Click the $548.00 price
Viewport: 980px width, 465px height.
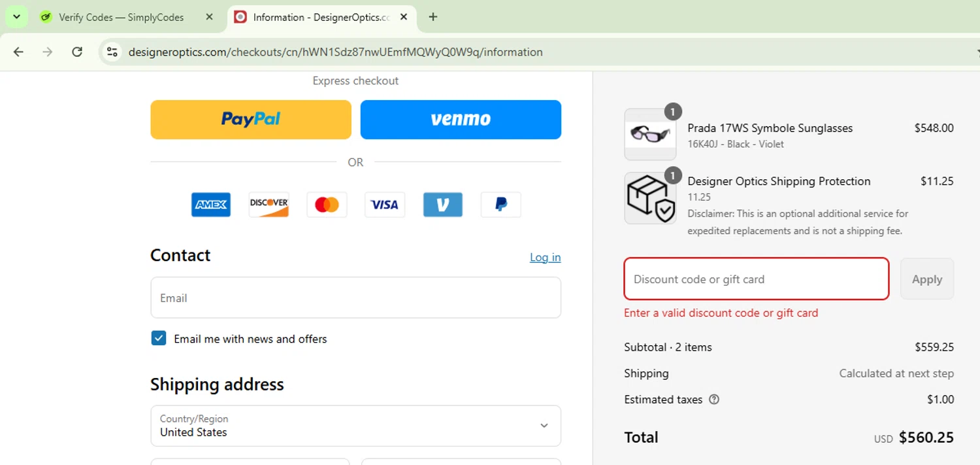(934, 128)
